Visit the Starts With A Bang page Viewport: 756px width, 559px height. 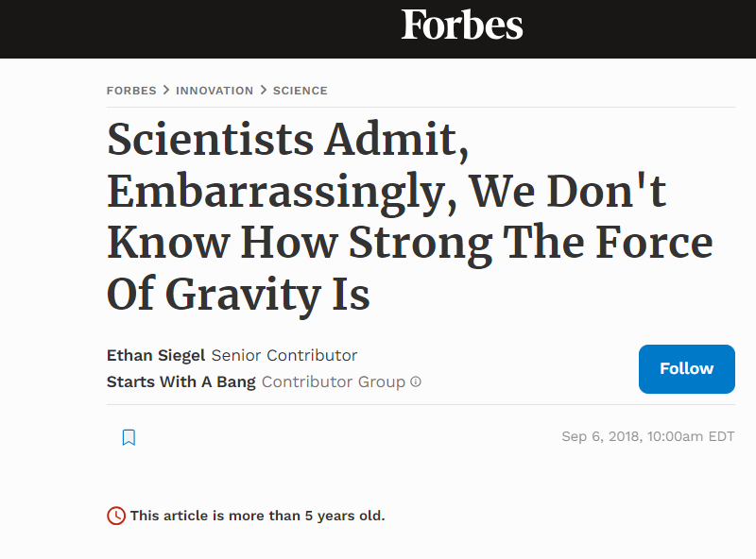[x=181, y=382]
